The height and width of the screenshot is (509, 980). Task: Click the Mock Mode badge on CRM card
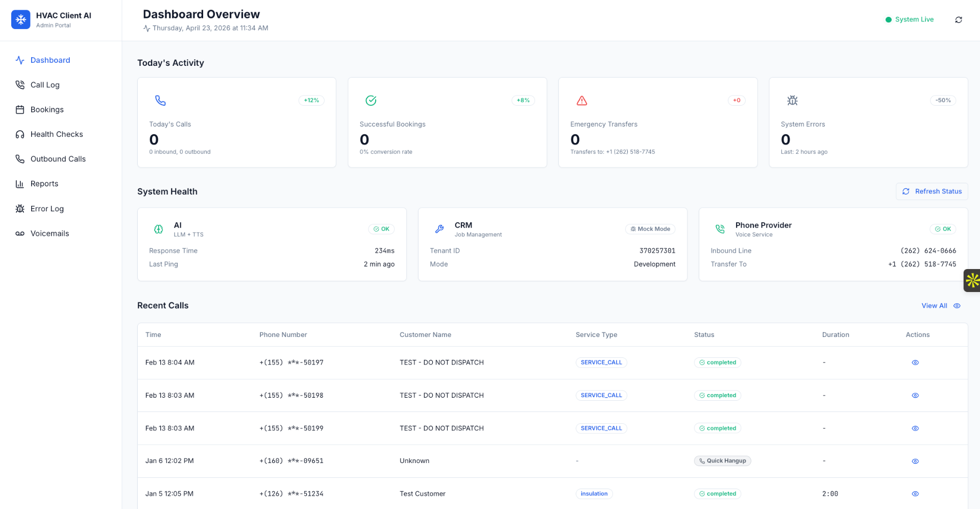pyautogui.click(x=650, y=229)
